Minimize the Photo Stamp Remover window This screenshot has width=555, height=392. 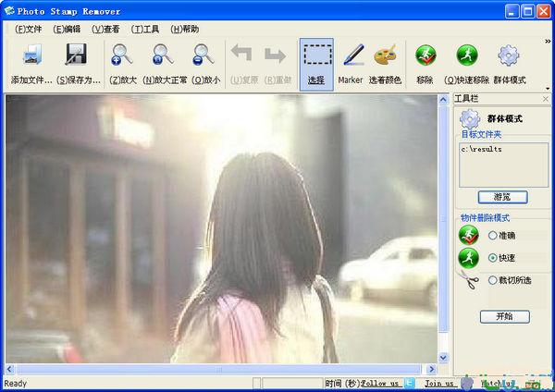point(512,11)
